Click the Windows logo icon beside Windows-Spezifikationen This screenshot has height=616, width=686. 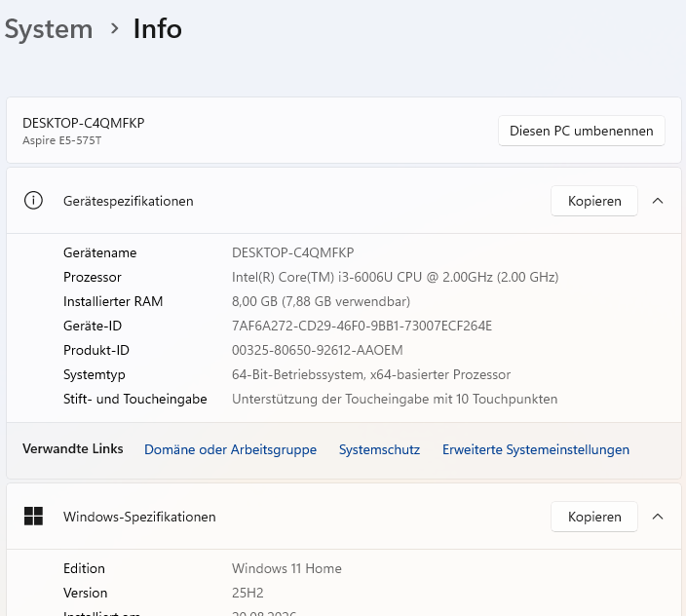(33, 517)
